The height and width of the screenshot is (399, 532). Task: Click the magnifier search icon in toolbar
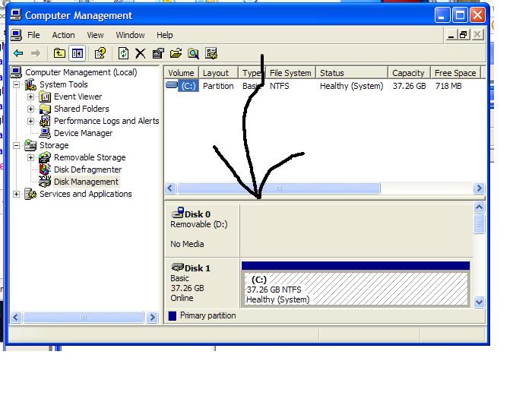click(x=193, y=53)
